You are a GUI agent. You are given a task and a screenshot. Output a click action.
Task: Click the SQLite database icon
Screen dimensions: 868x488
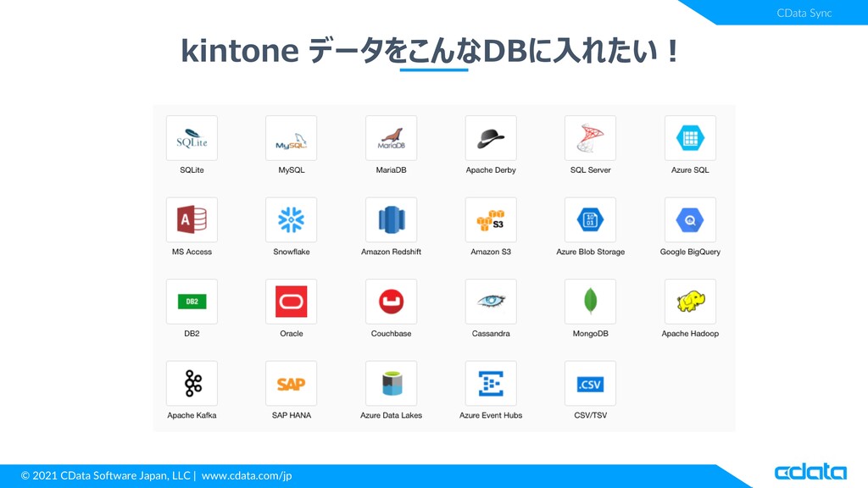coord(192,138)
